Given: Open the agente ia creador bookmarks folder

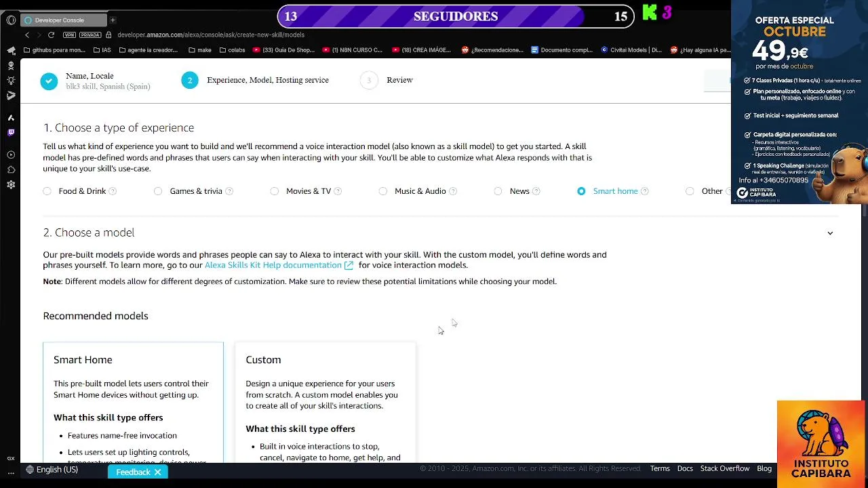Looking at the screenshot, I should click(x=148, y=49).
